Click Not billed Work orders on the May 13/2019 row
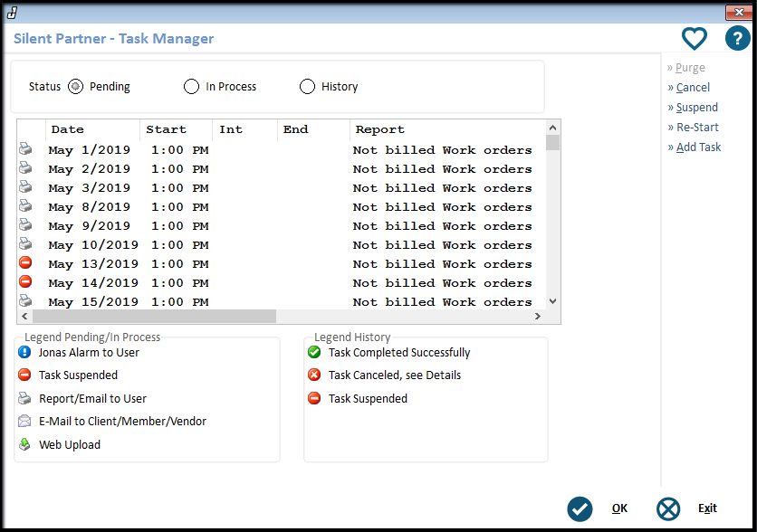The width and height of the screenshot is (757, 532). (442, 264)
